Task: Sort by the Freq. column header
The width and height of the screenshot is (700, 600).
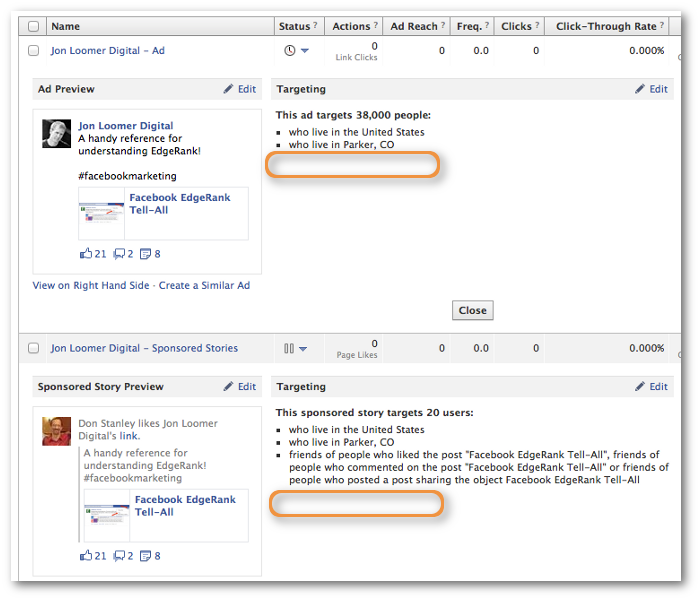Action: [470, 26]
